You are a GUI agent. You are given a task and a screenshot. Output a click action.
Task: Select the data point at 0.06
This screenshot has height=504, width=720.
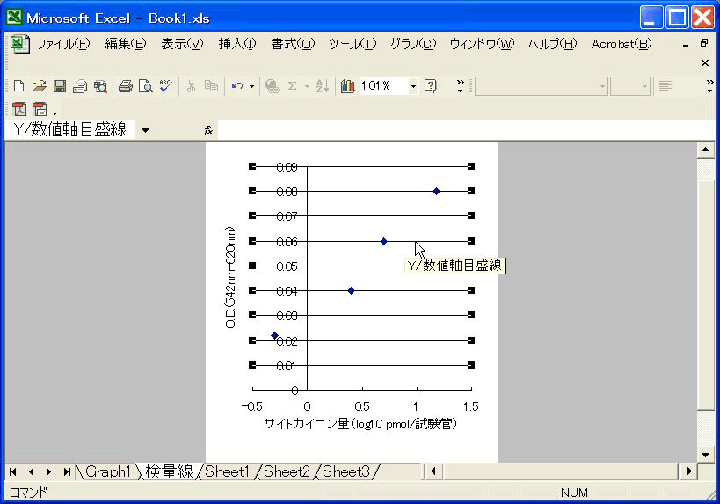coord(384,241)
